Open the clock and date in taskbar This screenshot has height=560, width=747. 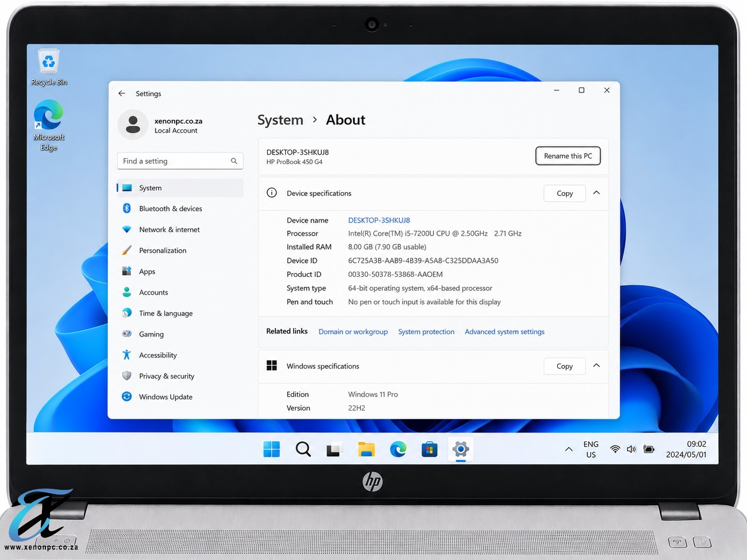[x=686, y=449]
